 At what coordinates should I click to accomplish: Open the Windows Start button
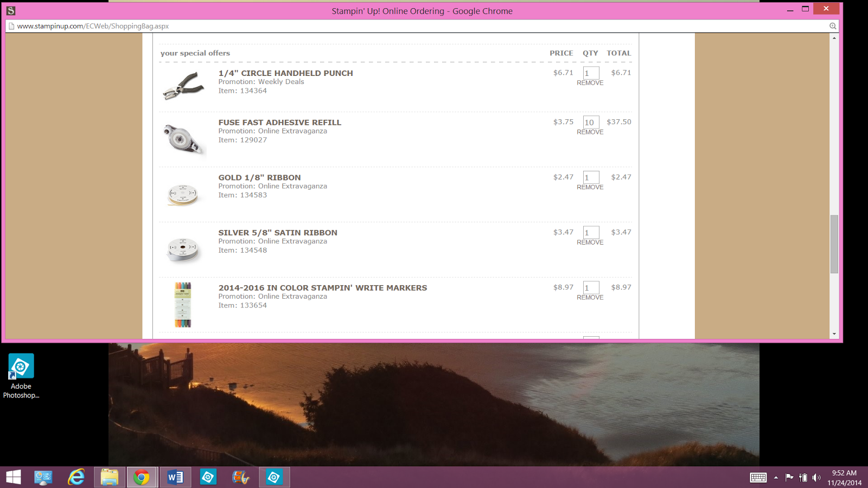(14, 477)
